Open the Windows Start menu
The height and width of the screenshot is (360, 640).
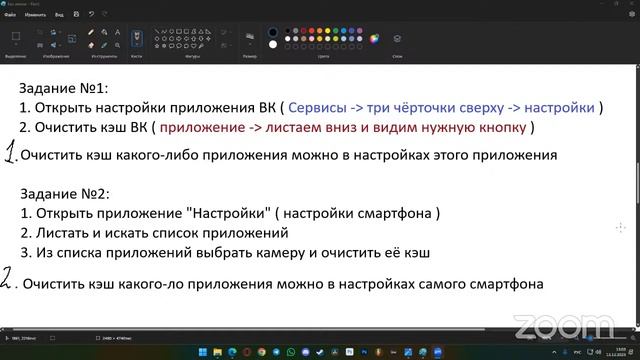pos(203,352)
